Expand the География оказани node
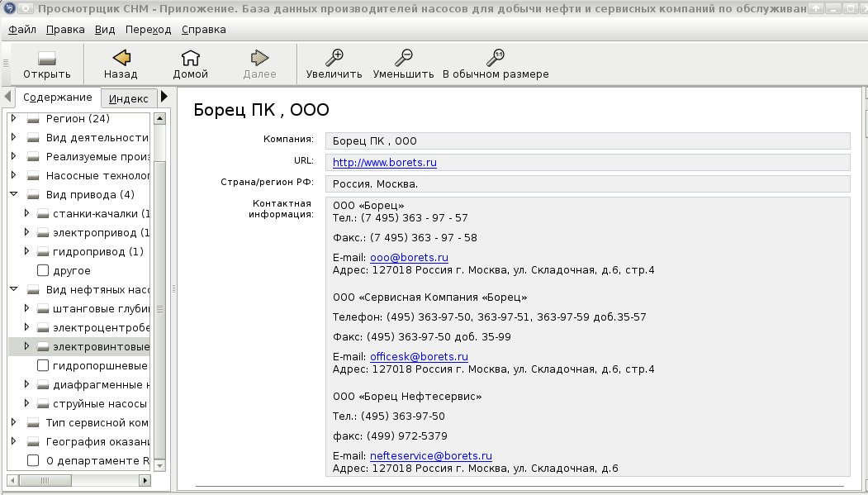Screen dimensions: 868x495 point(14,441)
